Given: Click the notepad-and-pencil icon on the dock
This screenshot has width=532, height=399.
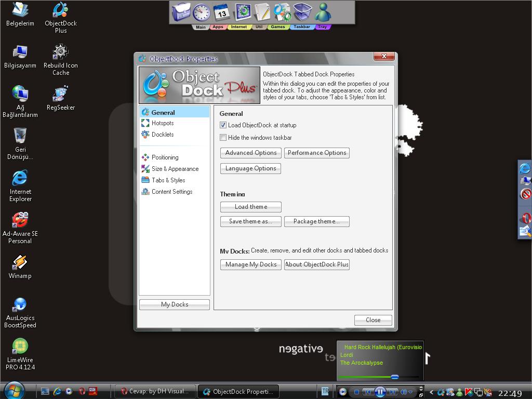Looking at the screenshot, I should point(262,13).
